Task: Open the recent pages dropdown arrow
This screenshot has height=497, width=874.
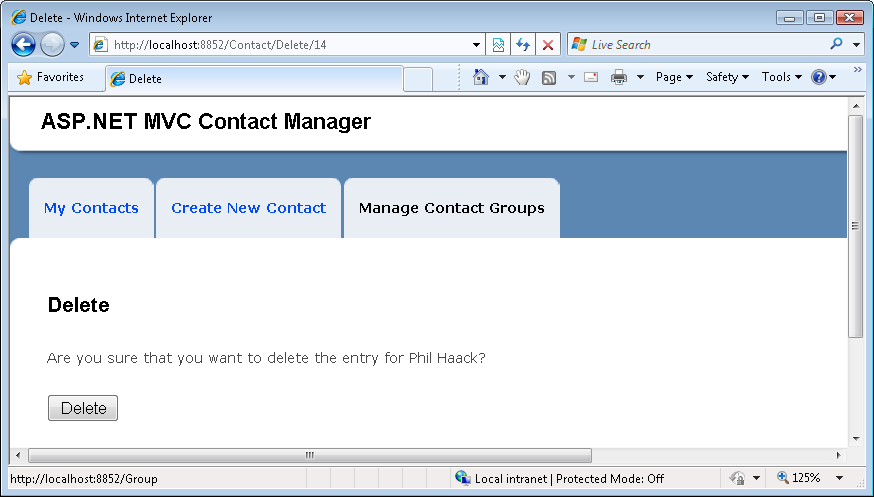Action: coord(74,45)
